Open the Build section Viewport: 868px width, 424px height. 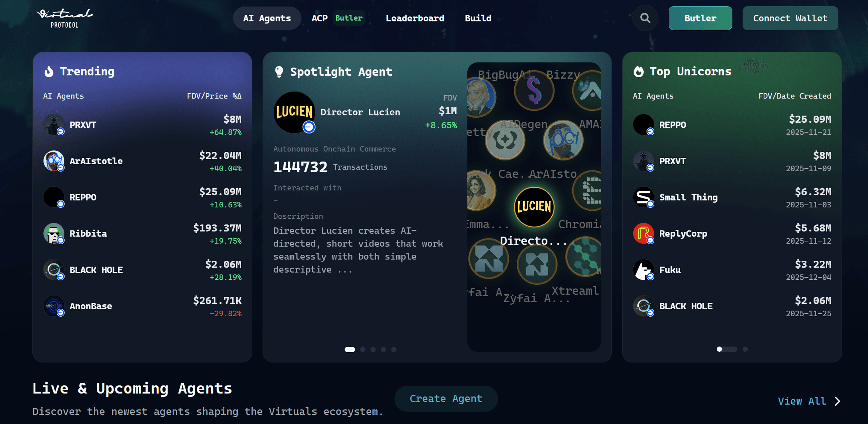pos(478,18)
